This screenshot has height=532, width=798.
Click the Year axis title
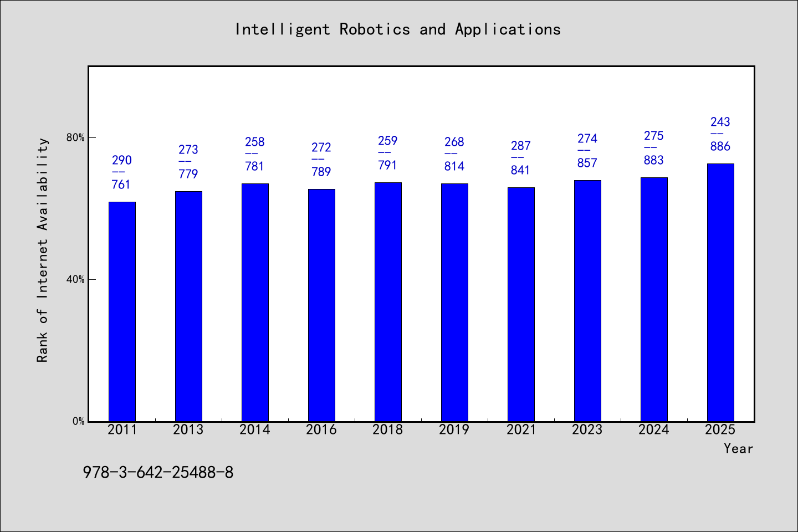(738, 448)
